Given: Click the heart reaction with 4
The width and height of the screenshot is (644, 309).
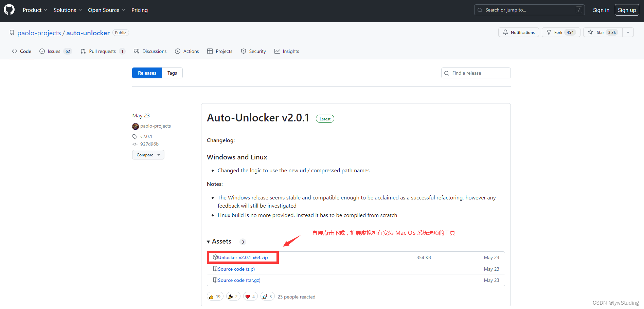Looking at the screenshot, I should pyautogui.click(x=250, y=296).
